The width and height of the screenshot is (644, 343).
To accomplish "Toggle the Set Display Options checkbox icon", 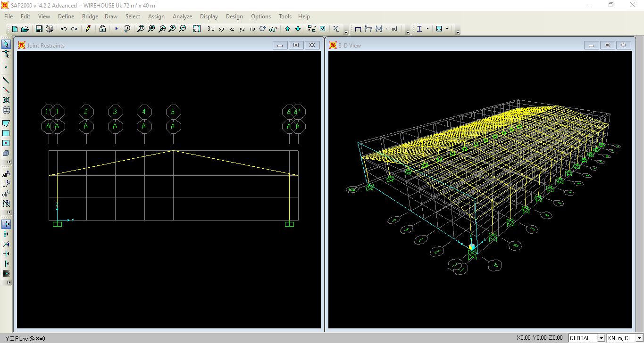I will pyautogui.click(x=323, y=29).
